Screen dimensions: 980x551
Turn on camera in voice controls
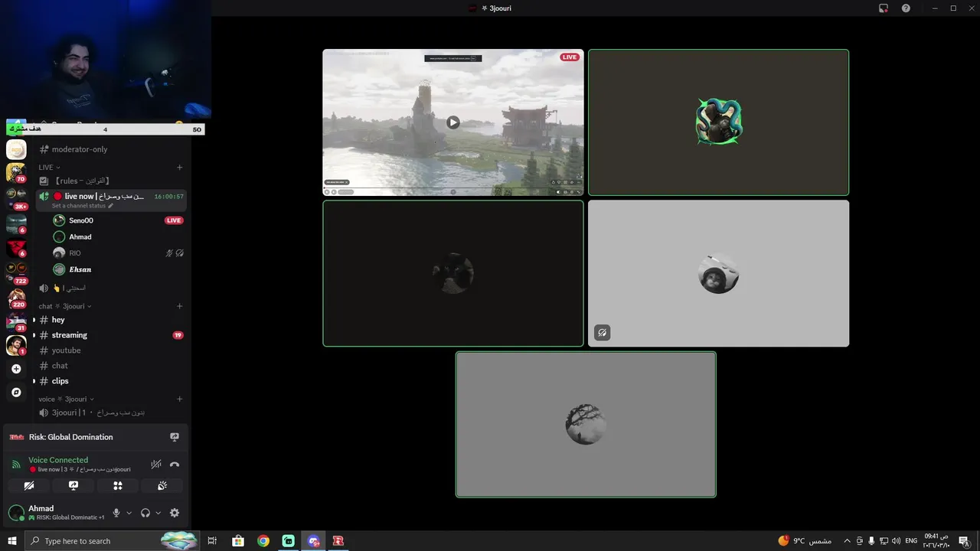(29, 485)
